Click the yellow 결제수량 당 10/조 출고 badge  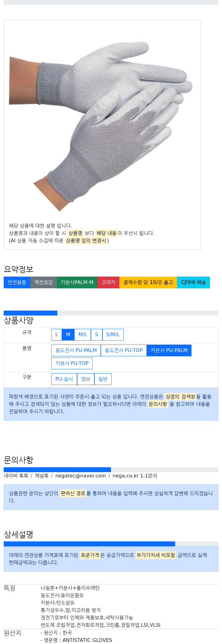click(x=148, y=282)
